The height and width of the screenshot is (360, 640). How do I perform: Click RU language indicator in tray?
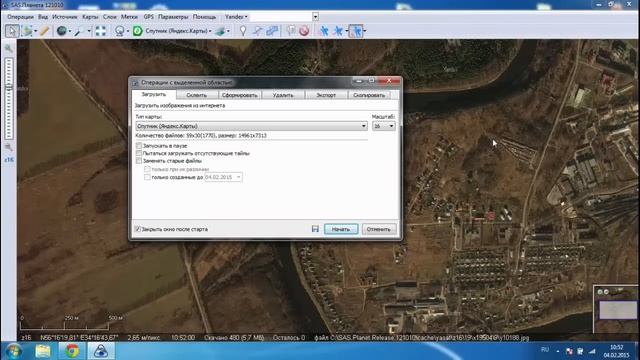[545, 350]
